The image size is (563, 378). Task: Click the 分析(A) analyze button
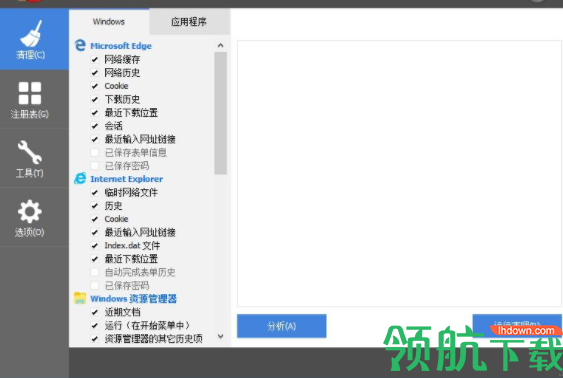pyautogui.click(x=282, y=326)
